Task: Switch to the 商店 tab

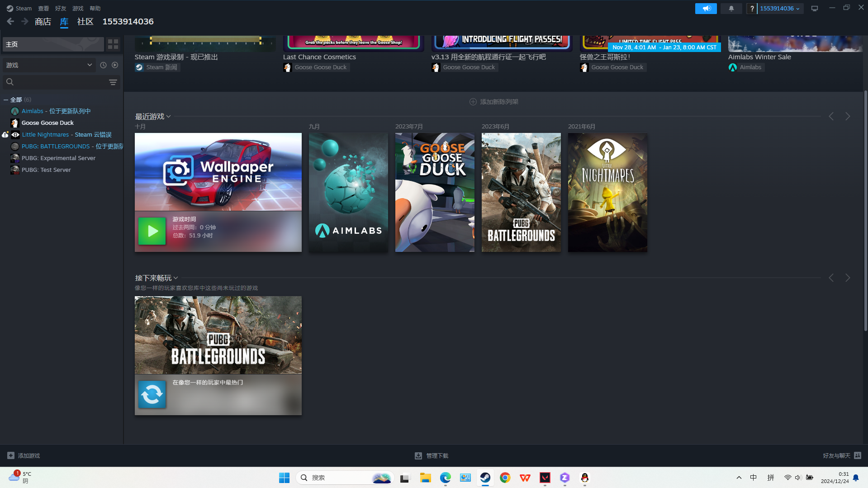Action: [x=43, y=22]
